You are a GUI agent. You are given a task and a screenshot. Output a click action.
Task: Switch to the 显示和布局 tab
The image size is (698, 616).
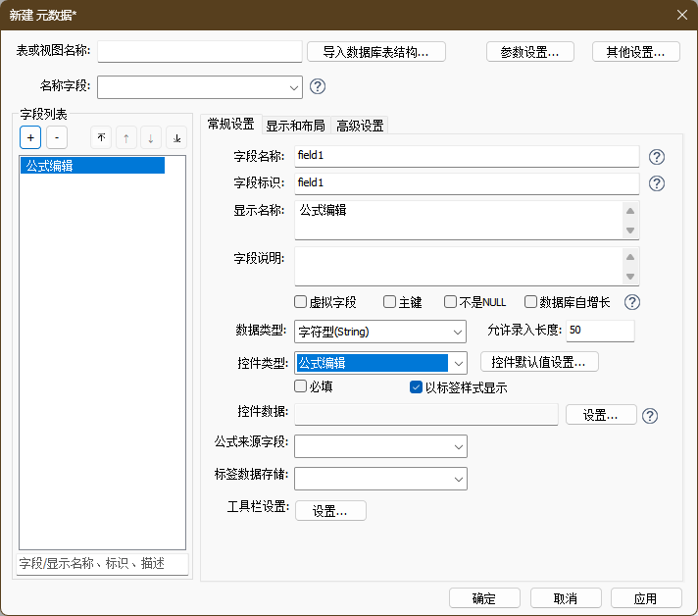[295, 126]
